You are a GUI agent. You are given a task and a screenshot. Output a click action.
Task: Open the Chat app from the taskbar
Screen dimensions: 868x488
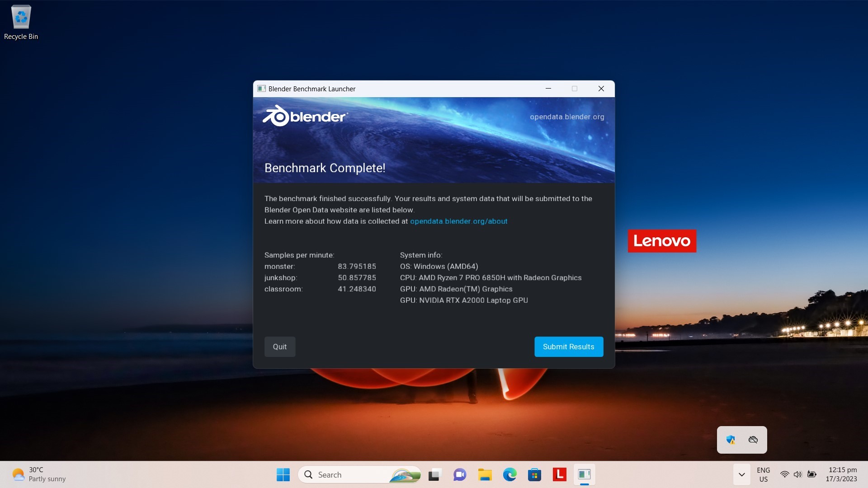[459, 474]
